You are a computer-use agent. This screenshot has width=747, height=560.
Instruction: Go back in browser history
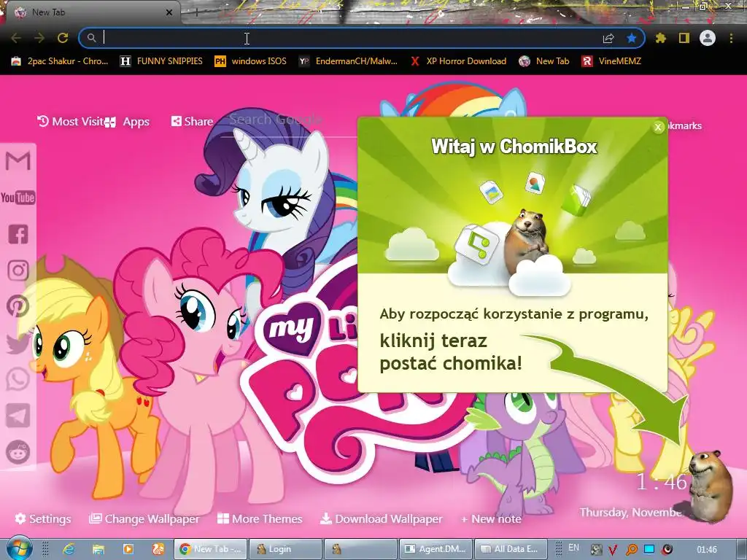coord(16,38)
